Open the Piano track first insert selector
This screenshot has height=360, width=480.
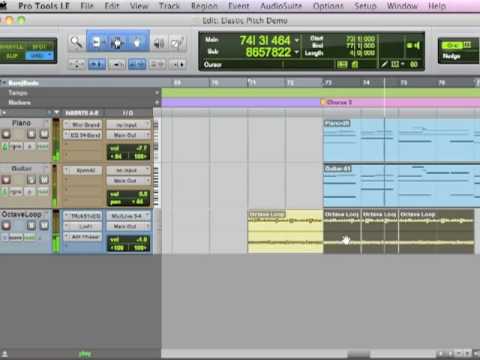click(x=83, y=125)
